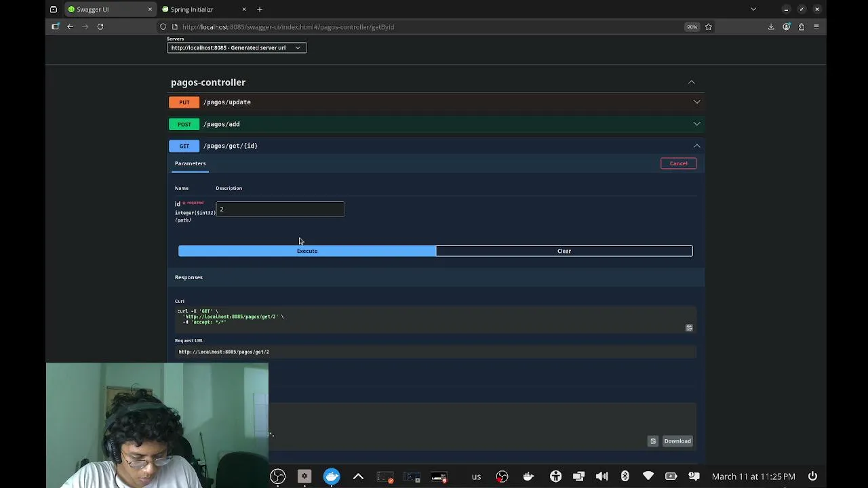Open the settings app in the taskbar

coord(304,476)
